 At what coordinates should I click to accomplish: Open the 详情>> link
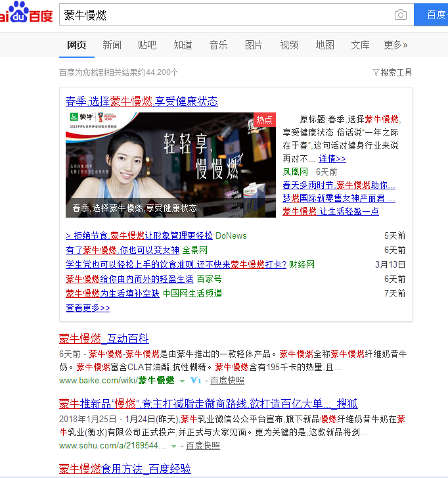pos(332,159)
